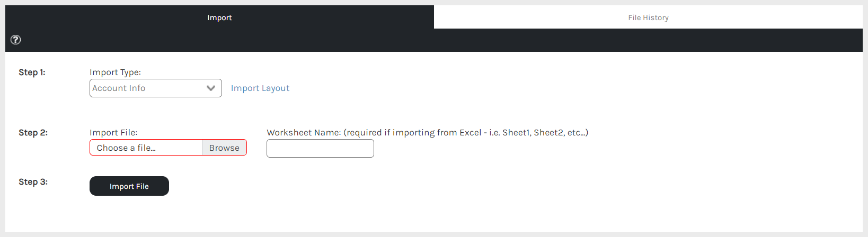Click the Import File field label
This screenshot has width=868, height=237.
click(113, 133)
